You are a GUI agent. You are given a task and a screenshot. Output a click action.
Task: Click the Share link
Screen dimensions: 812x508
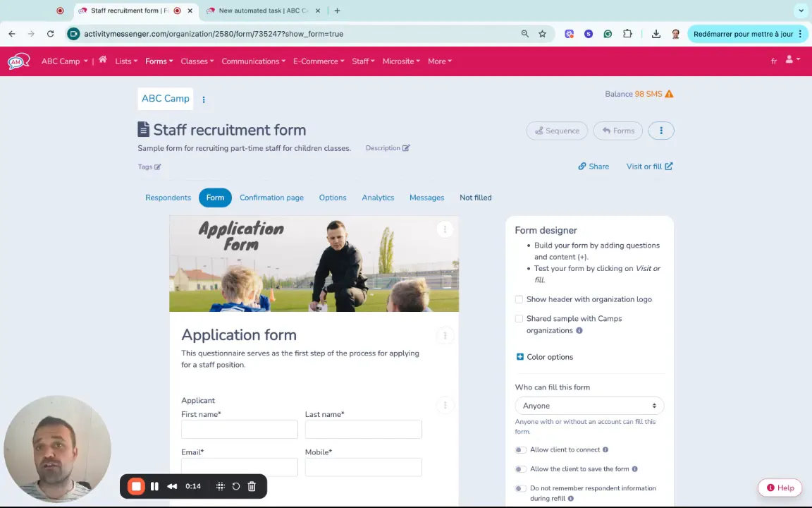pos(593,167)
